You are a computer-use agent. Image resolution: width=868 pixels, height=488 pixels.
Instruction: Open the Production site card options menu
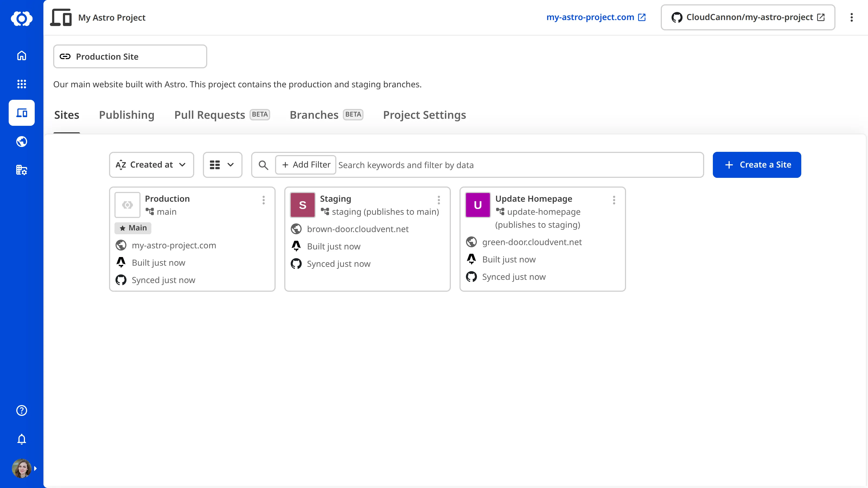pyautogui.click(x=263, y=200)
